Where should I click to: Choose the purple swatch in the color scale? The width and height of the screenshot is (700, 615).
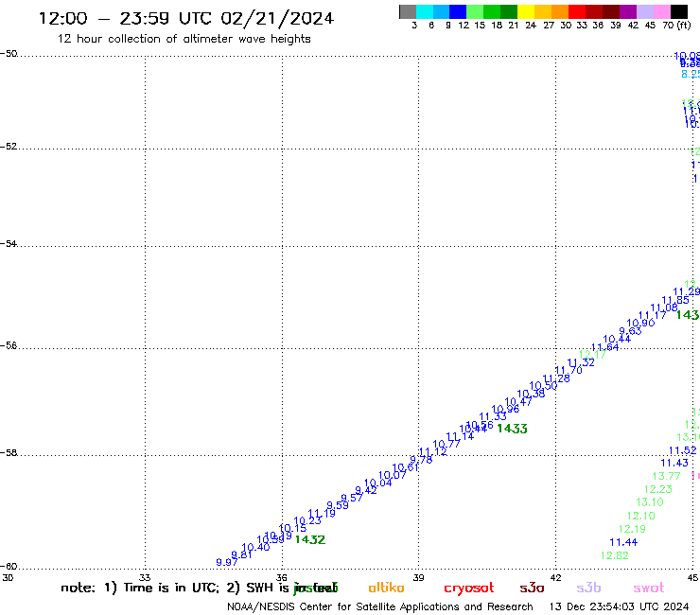click(x=628, y=11)
